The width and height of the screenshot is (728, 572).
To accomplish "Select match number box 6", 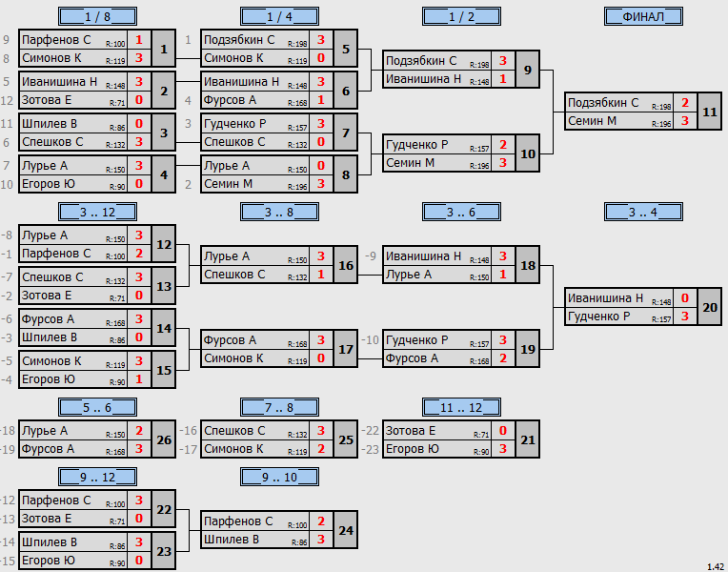I will pyautogui.click(x=346, y=91).
